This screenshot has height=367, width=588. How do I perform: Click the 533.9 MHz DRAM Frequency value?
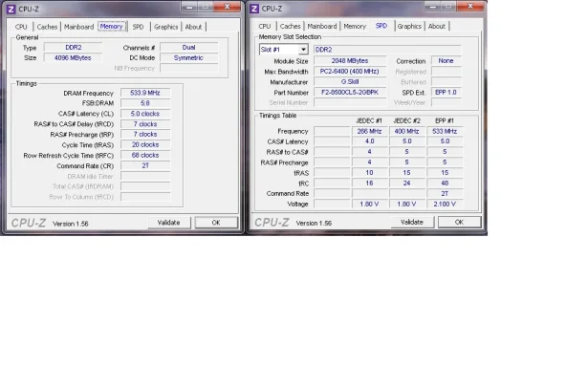[x=145, y=93]
